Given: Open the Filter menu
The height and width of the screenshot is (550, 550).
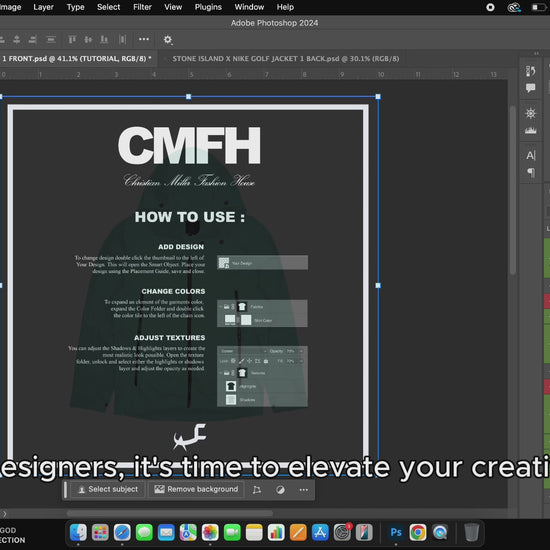Looking at the screenshot, I should 142,7.
